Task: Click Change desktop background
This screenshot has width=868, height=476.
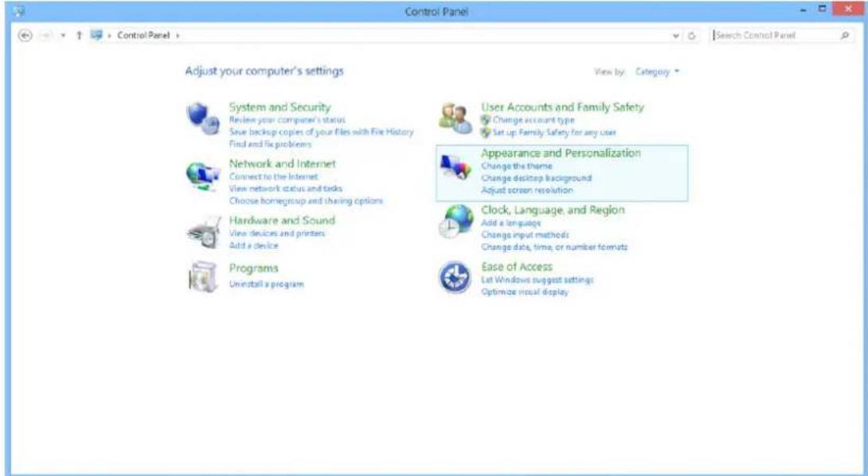Action: tap(537, 178)
